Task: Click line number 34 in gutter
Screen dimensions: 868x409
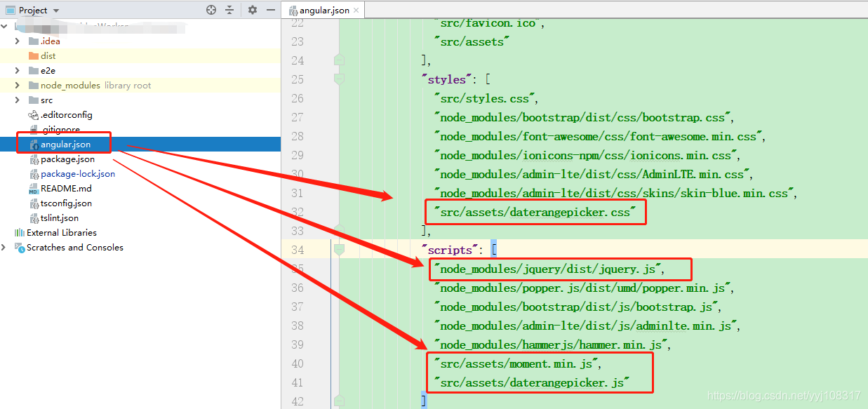Action: pos(297,250)
